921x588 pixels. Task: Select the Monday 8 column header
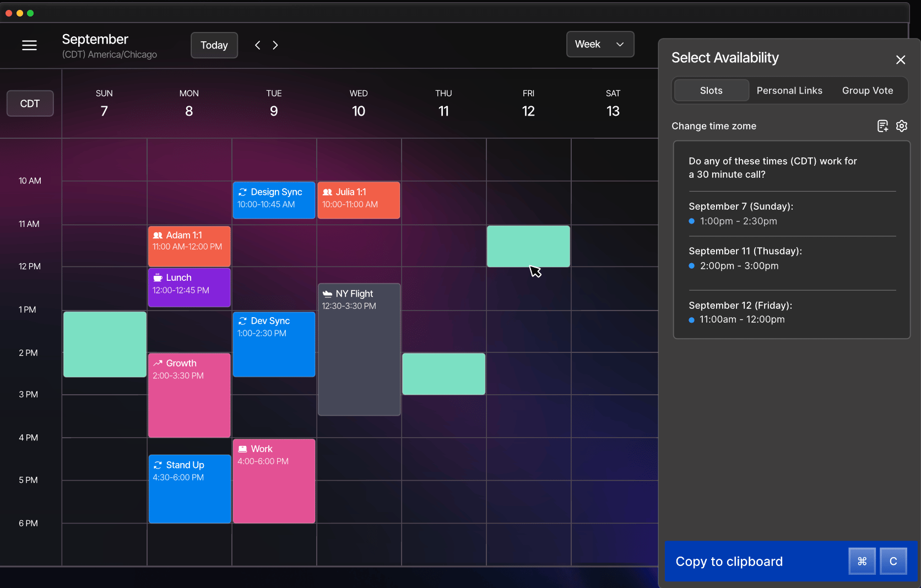(x=189, y=104)
